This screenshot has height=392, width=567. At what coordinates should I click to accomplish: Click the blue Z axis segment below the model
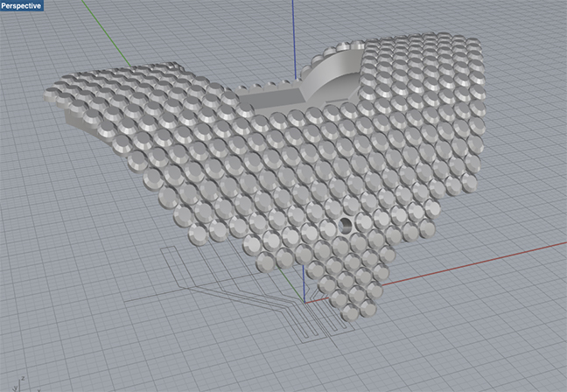pos(303,280)
